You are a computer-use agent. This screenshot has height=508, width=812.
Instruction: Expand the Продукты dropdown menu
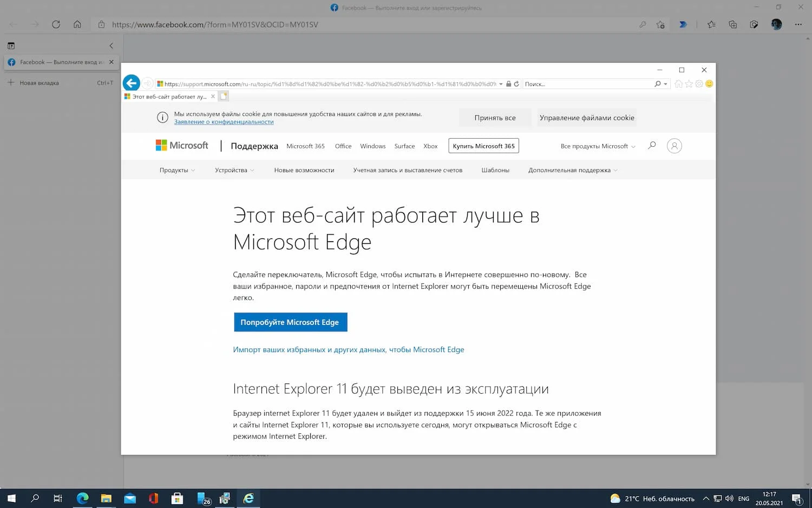(x=177, y=170)
